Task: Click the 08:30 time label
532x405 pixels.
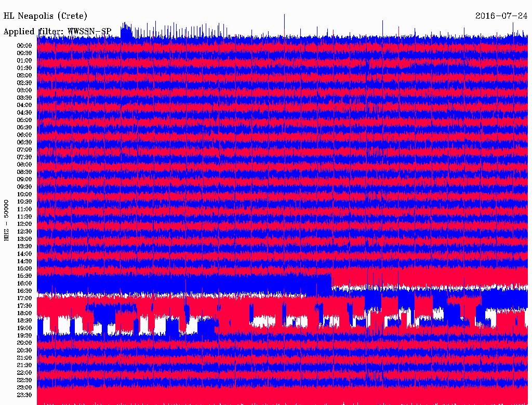Action: (24, 172)
